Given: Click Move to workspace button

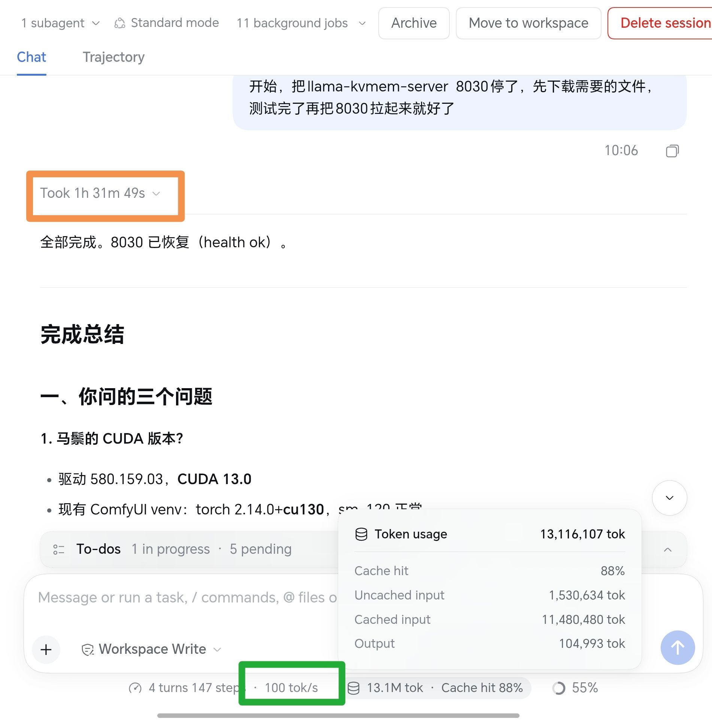Looking at the screenshot, I should (x=528, y=23).
